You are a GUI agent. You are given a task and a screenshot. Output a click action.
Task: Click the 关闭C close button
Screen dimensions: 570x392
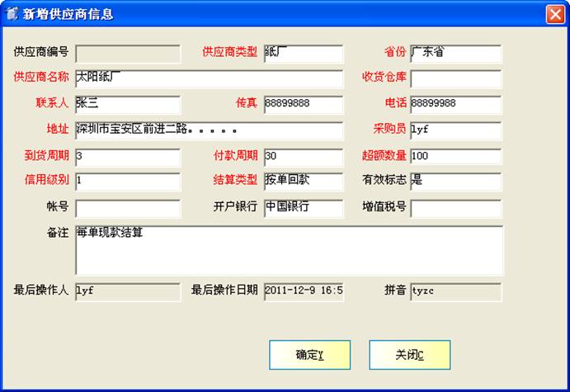(x=410, y=355)
